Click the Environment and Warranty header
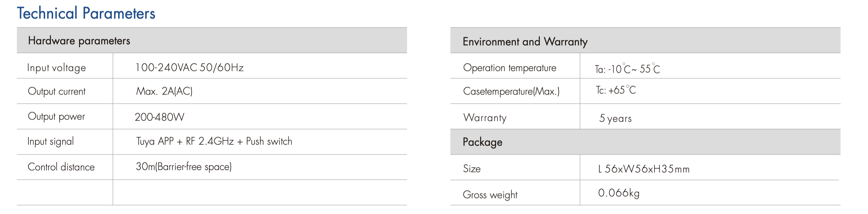 point(525,42)
